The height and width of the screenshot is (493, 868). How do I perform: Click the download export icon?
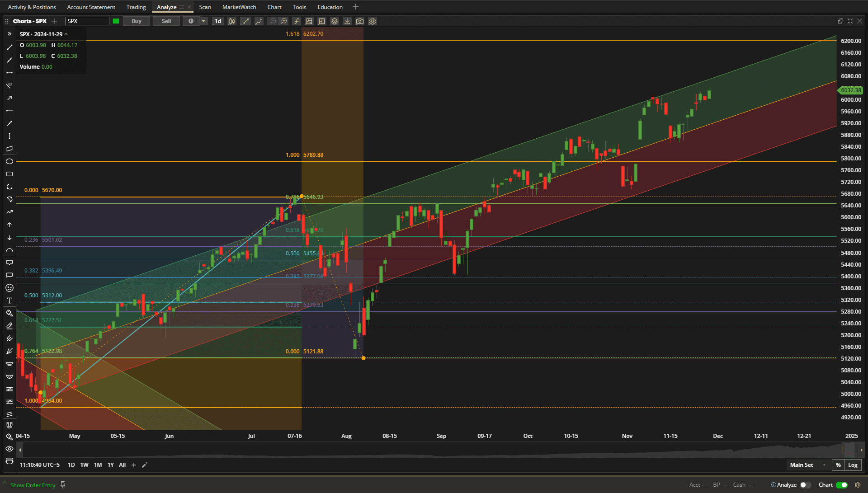(x=347, y=21)
